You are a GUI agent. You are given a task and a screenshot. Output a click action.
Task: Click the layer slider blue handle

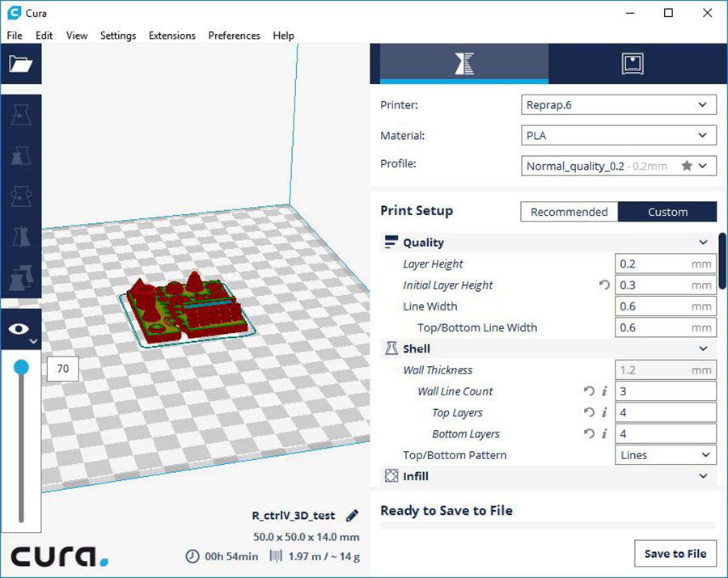click(21, 367)
